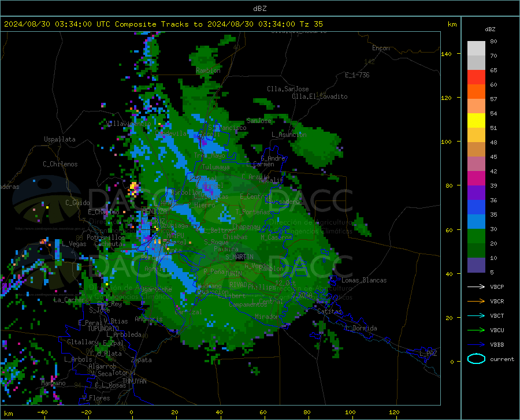This screenshot has height=420, width=520.
Task: Click the C_Chilenos place label
Action: coord(60,164)
